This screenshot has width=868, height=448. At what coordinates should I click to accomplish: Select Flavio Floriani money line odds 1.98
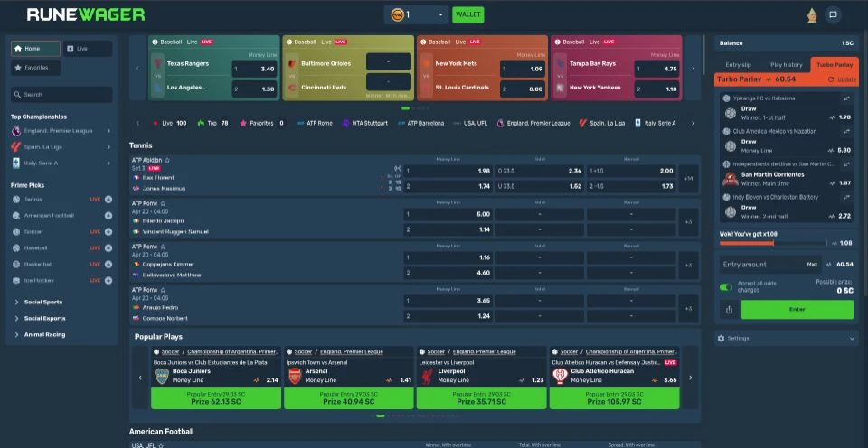[x=448, y=171]
